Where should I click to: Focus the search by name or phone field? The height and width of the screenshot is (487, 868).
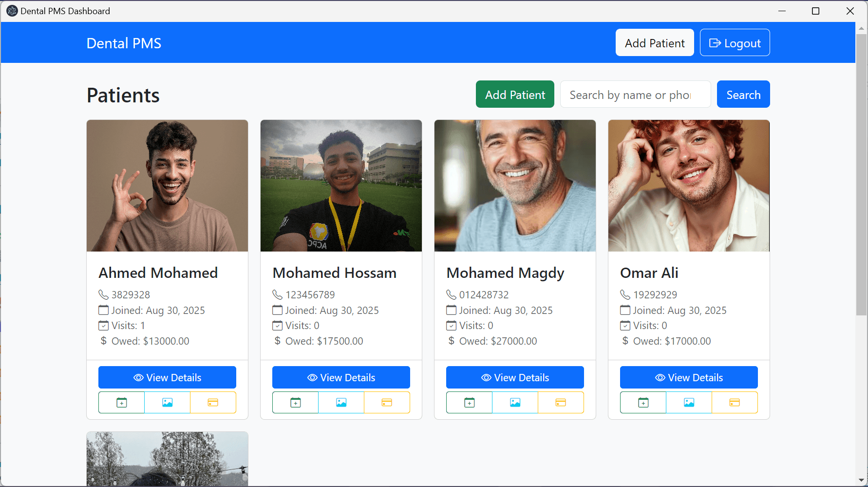point(635,94)
